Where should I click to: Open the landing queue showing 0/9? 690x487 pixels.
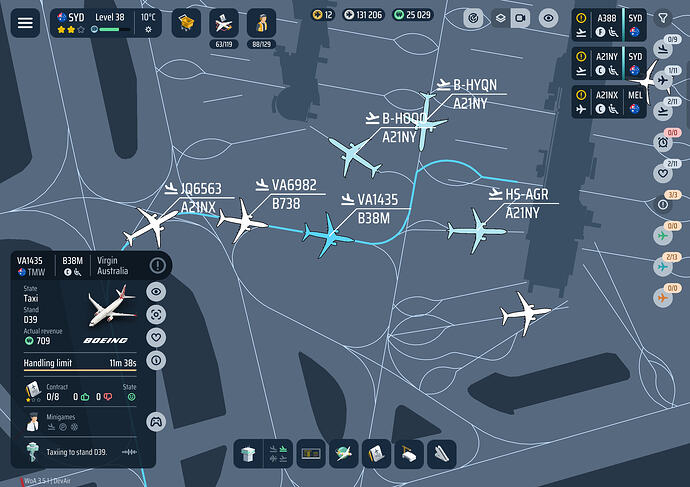(663, 49)
